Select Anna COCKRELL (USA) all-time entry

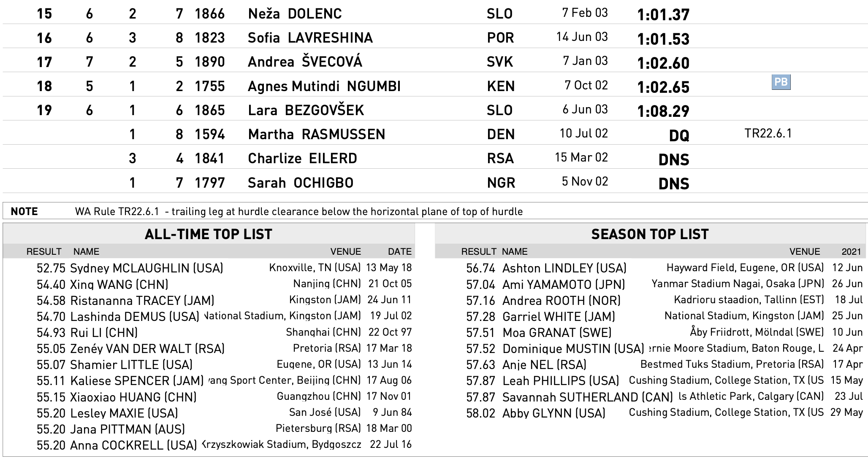click(x=133, y=445)
